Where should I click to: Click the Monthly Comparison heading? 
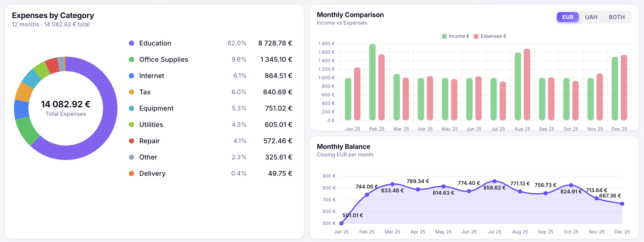tap(350, 15)
